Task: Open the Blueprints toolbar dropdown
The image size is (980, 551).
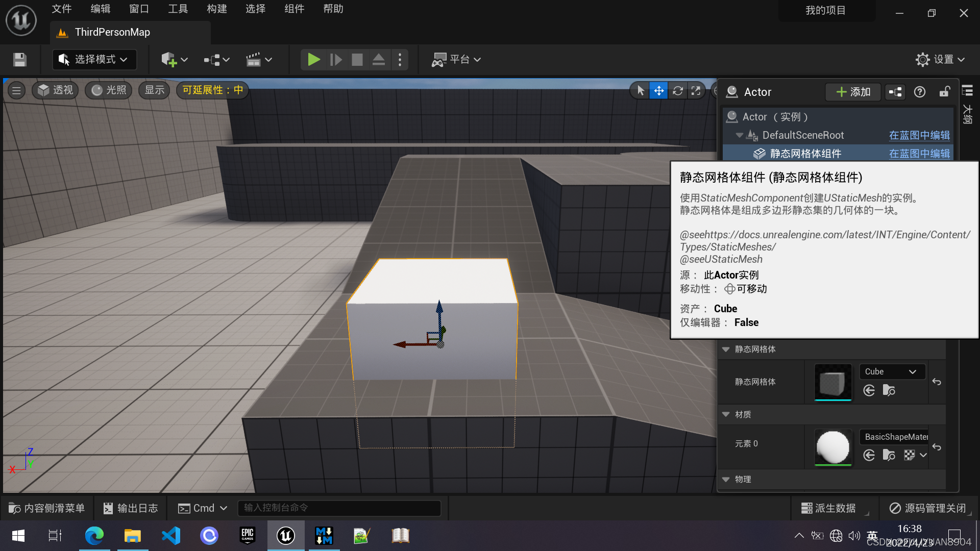Action: (217, 60)
